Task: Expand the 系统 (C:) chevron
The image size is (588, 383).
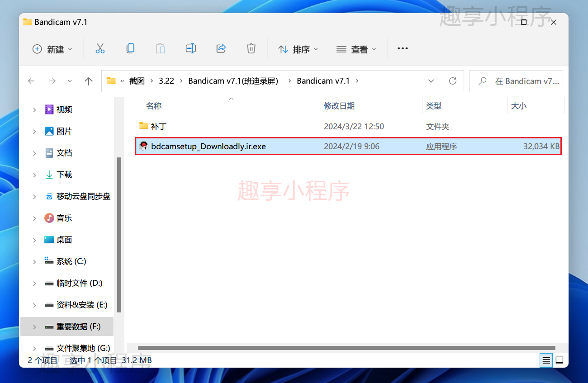Action: pos(34,262)
